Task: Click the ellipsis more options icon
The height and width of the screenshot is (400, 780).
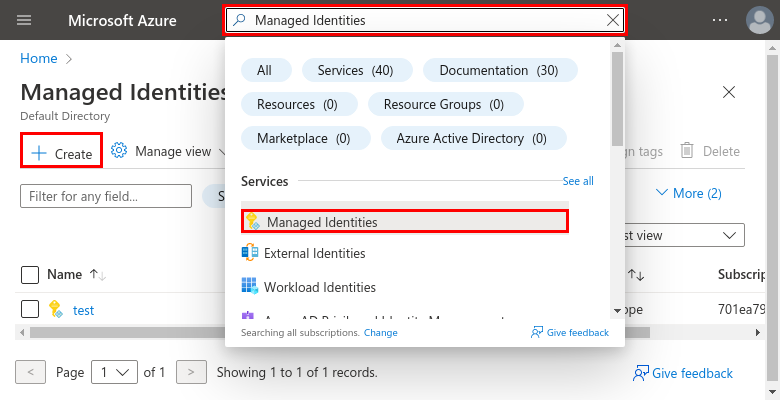Action: pyautogui.click(x=720, y=20)
